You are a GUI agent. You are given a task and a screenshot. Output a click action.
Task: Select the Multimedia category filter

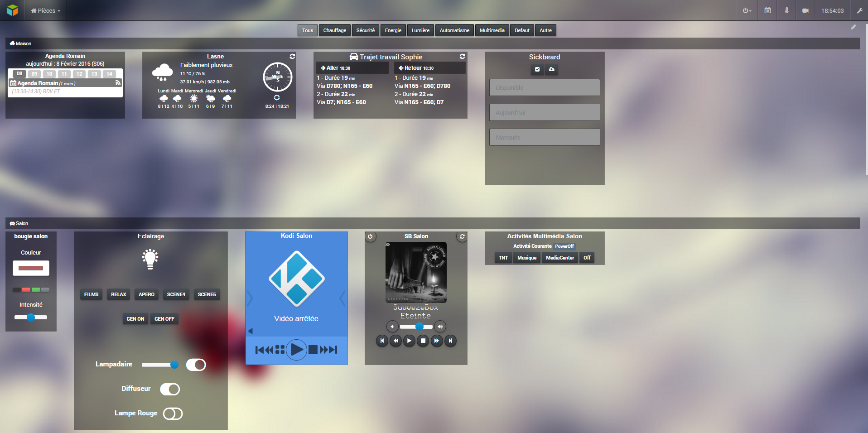coord(492,30)
